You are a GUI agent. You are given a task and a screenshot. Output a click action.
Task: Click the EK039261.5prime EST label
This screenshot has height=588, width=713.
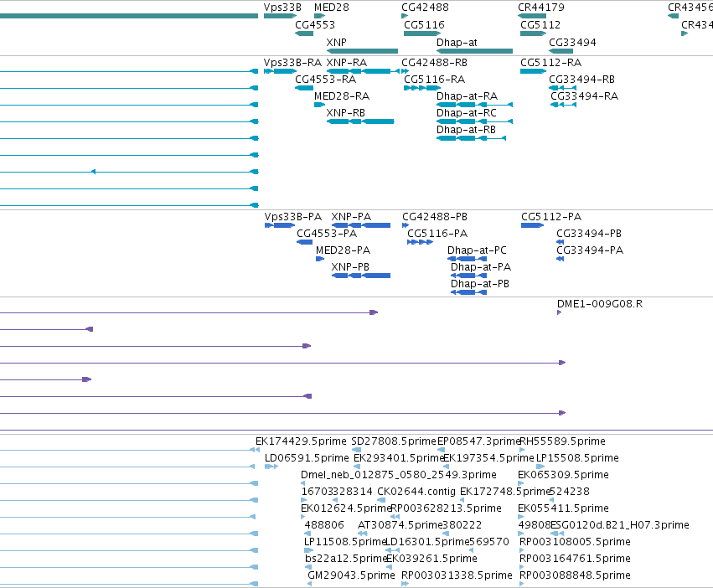coord(431,559)
